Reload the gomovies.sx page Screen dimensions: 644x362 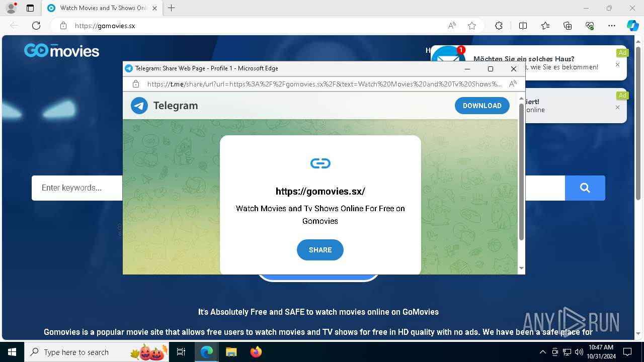[x=36, y=26]
